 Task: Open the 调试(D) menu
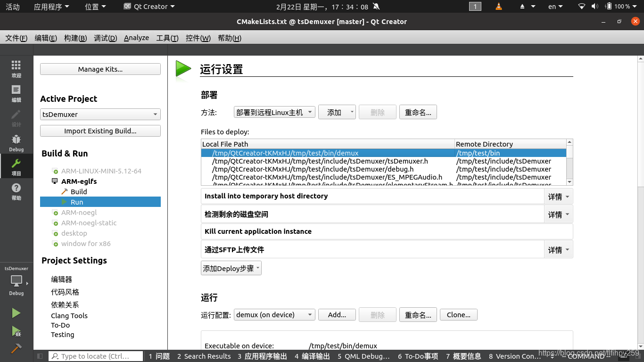coord(106,38)
